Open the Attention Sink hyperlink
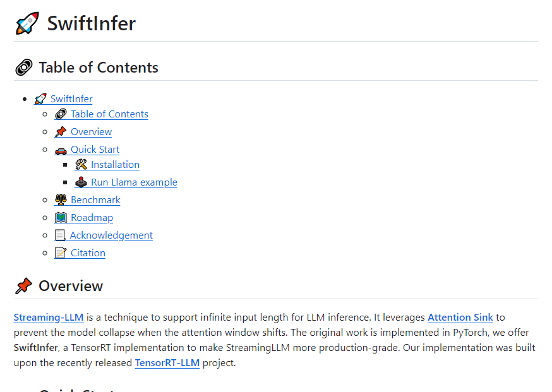Screen dimensions: 552x392 (460, 318)
